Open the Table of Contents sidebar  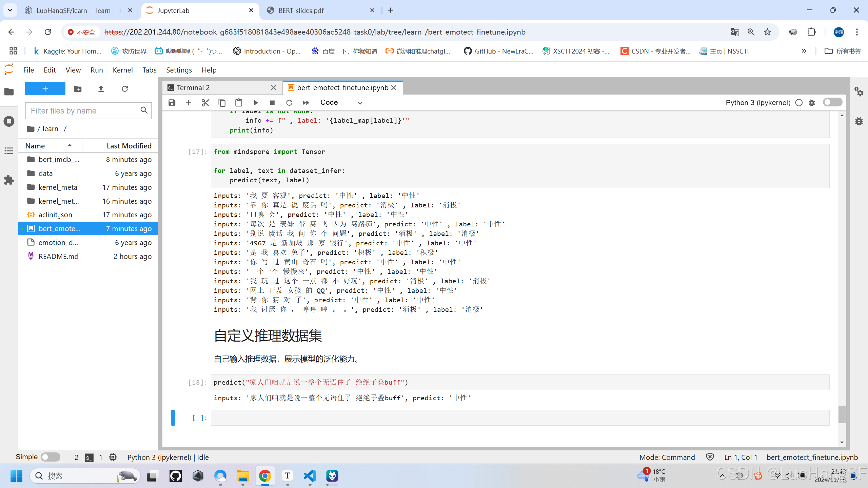(x=9, y=151)
